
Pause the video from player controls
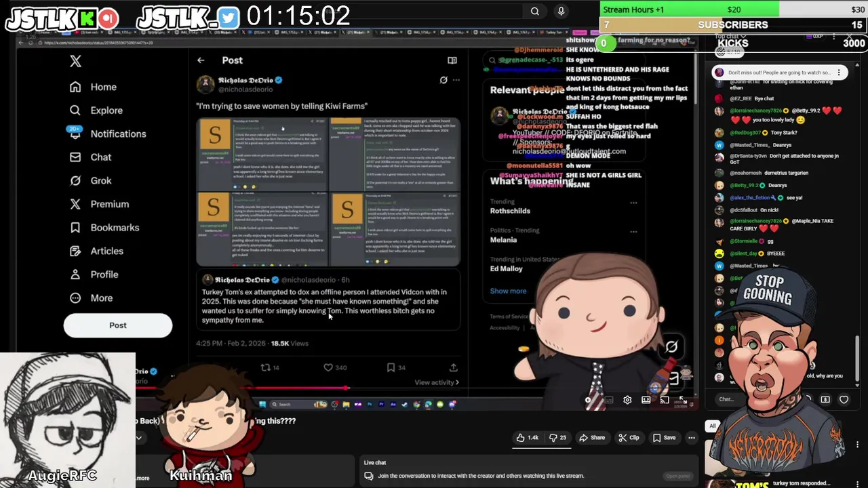(x=588, y=401)
